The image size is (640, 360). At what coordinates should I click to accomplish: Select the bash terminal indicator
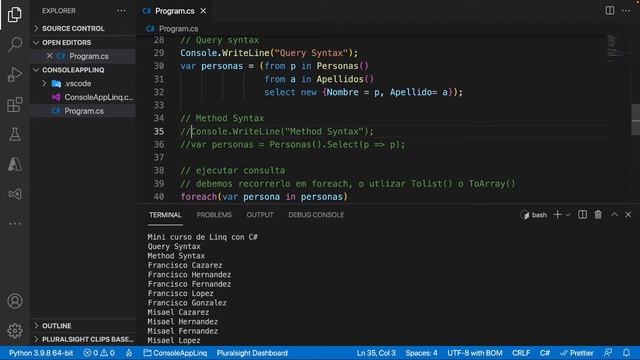point(533,215)
